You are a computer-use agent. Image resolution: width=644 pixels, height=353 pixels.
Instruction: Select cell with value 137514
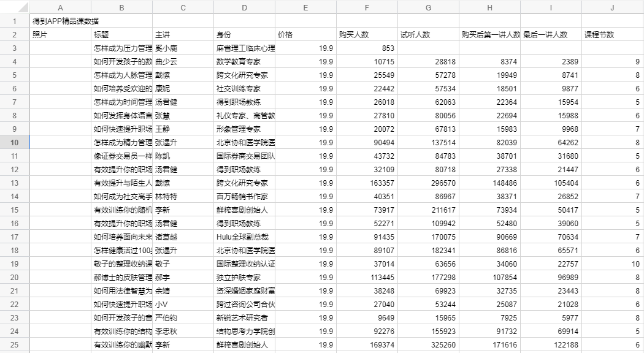[x=428, y=142]
